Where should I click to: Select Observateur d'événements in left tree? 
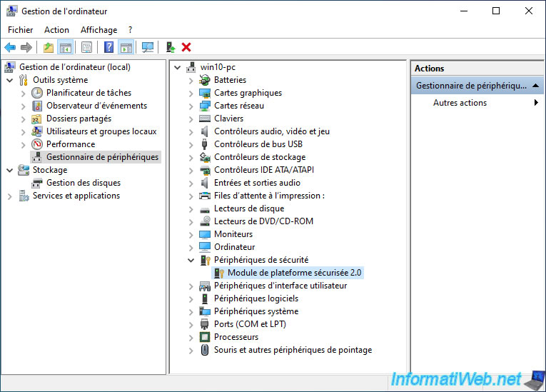[x=96, y=106]
